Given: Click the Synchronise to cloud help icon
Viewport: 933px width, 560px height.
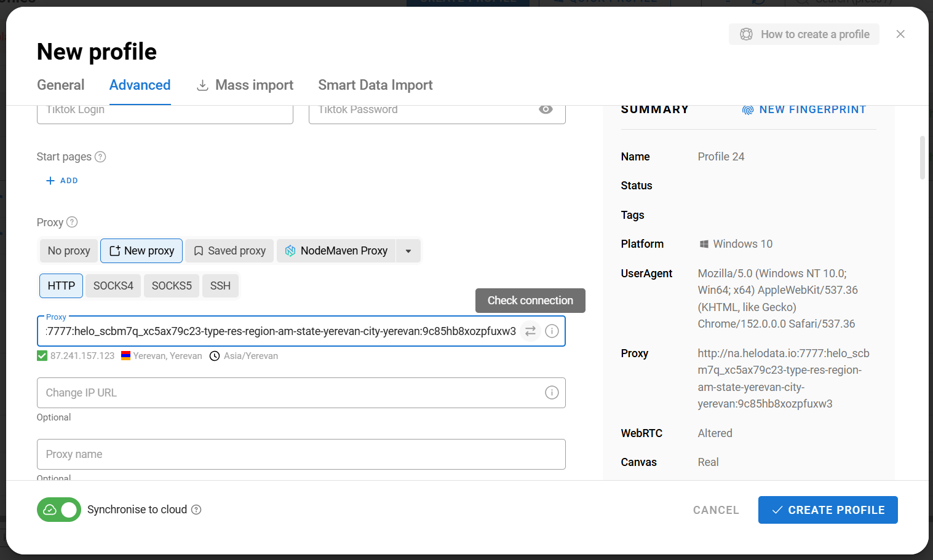Looking at the screenshot, I should coord(196,510).
